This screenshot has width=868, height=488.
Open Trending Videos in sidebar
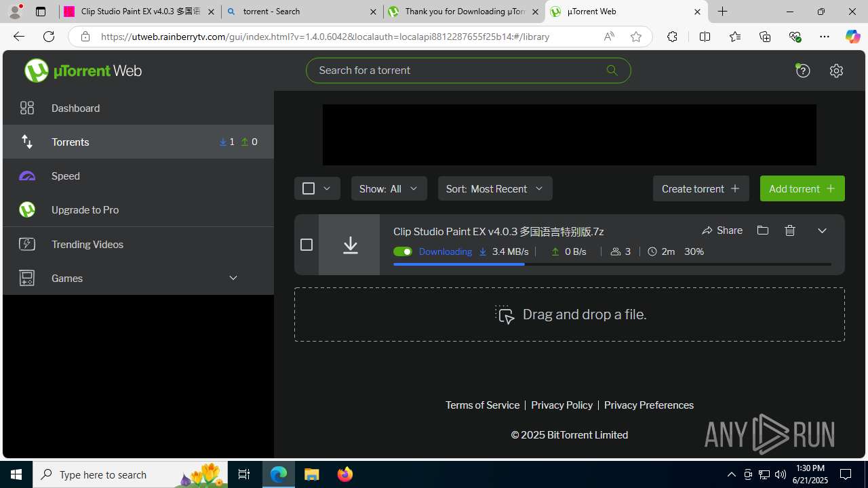click(x=138, y=244)
